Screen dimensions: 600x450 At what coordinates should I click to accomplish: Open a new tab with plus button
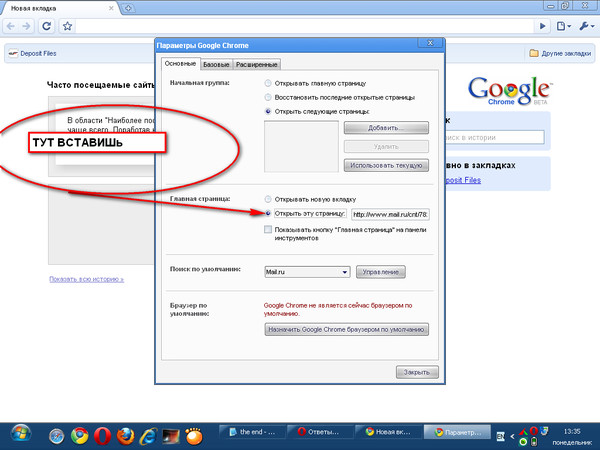[129, 8]
